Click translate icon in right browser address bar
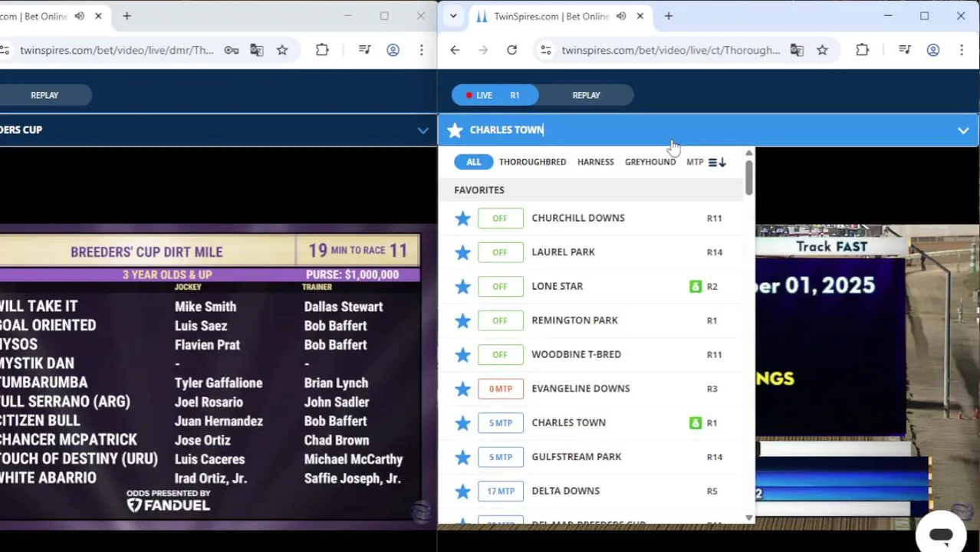980x552 pixels. [x=797, y=51]
